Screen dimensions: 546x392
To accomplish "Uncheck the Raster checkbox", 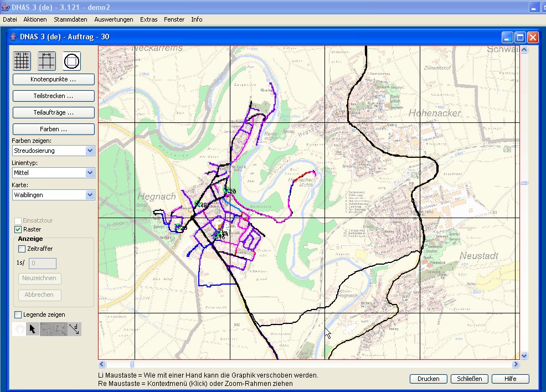I will point(18,229).
